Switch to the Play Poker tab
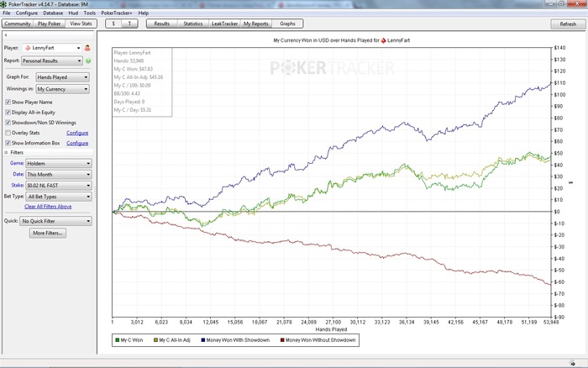The width and height of the screenshot is (588, 368). point(49,24)
